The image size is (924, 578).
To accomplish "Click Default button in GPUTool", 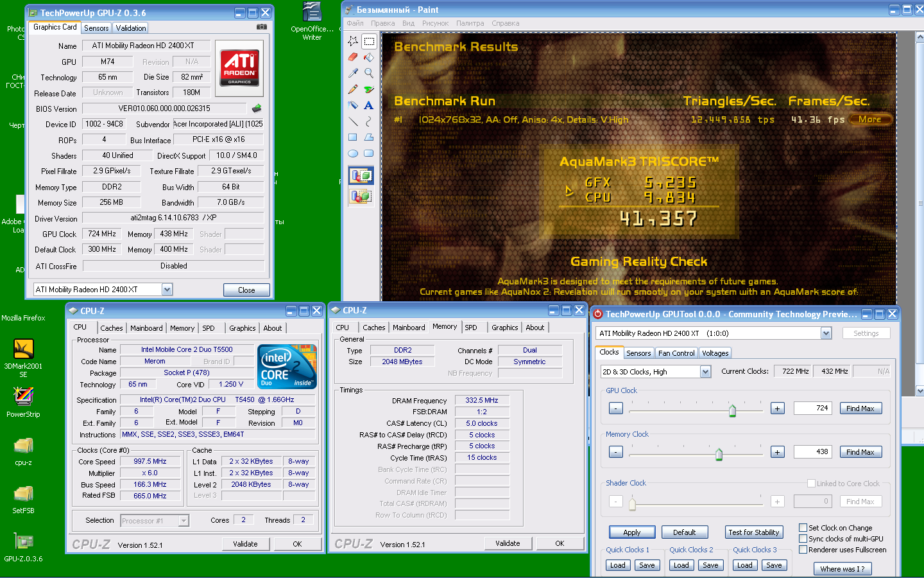I will 684,532.
